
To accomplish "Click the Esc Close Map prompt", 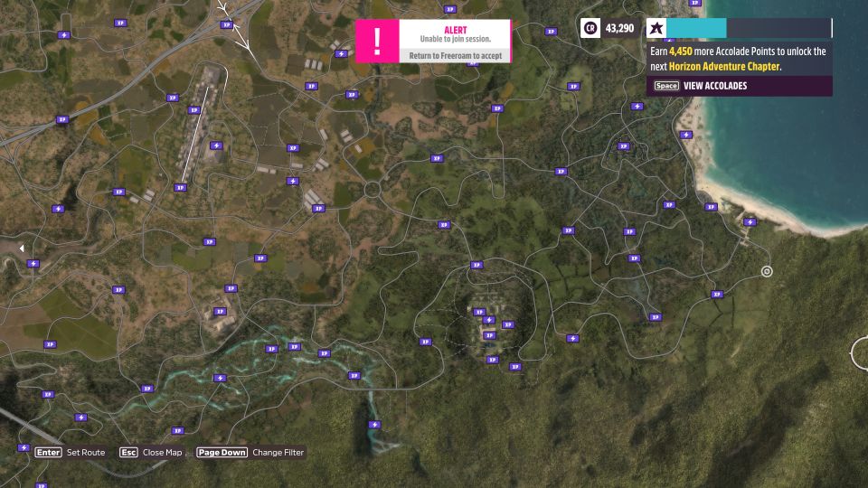I will point(151,453).
